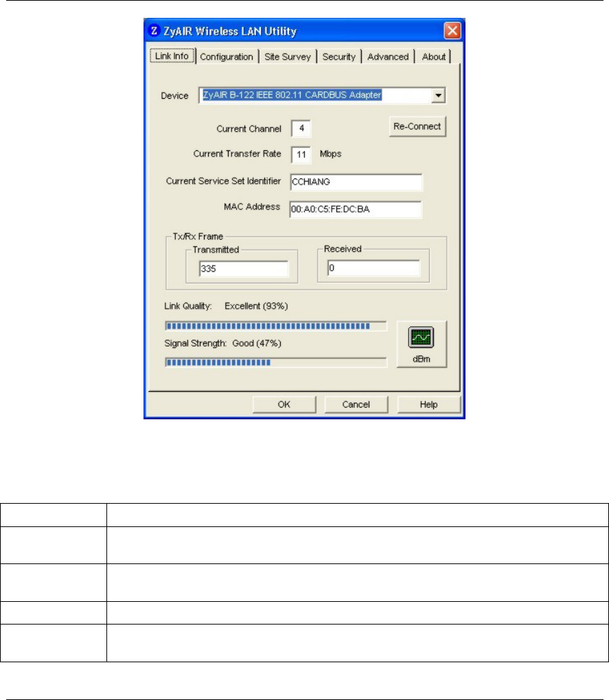Viewport: 609px width, 700px height.
Task: Go to the Security tab
Action: tap(339, 57)
